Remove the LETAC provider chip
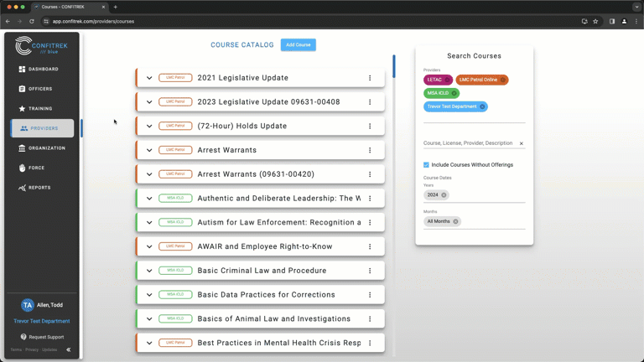This screenshot has width=644, height=362. (x=447, y=80)
